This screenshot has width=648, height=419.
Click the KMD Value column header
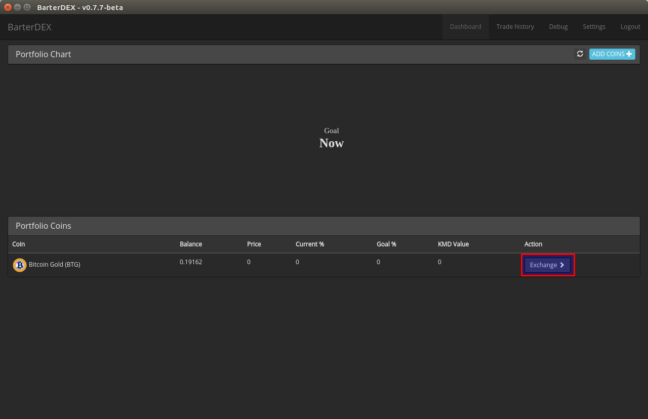453,244
